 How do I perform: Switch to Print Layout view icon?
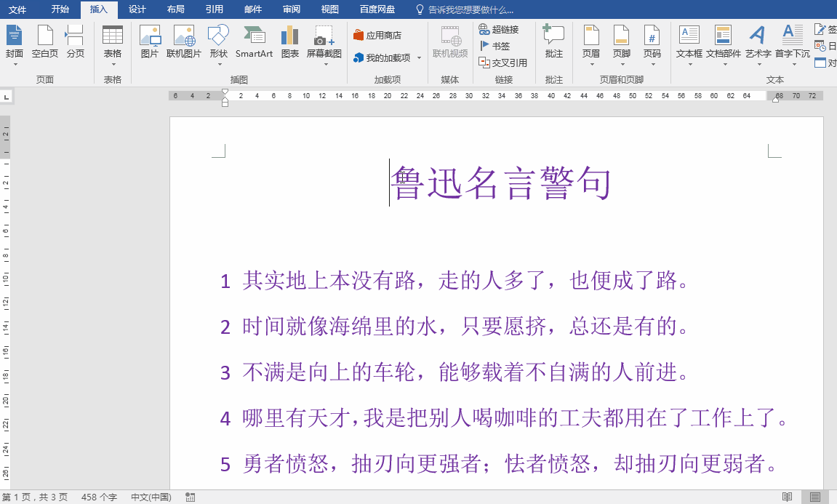814,497
